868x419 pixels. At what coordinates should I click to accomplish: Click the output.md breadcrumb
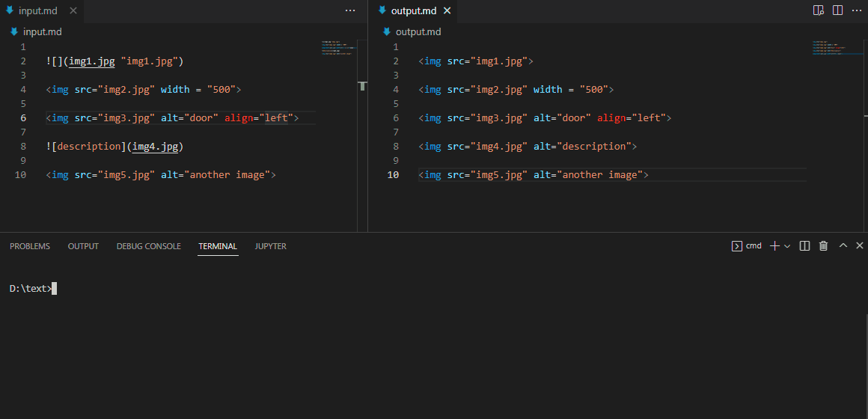(x=418, y=31)
